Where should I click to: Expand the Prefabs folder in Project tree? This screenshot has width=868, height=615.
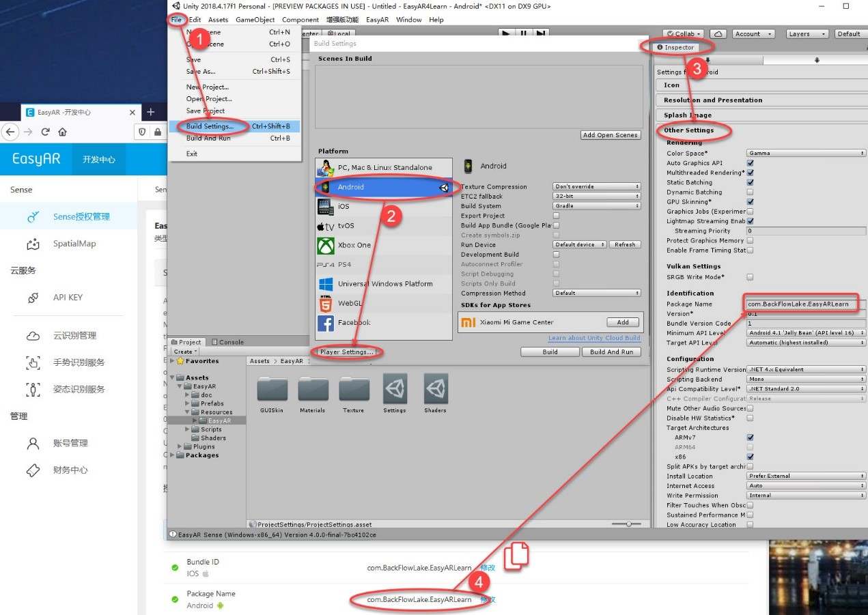point(187,403)
